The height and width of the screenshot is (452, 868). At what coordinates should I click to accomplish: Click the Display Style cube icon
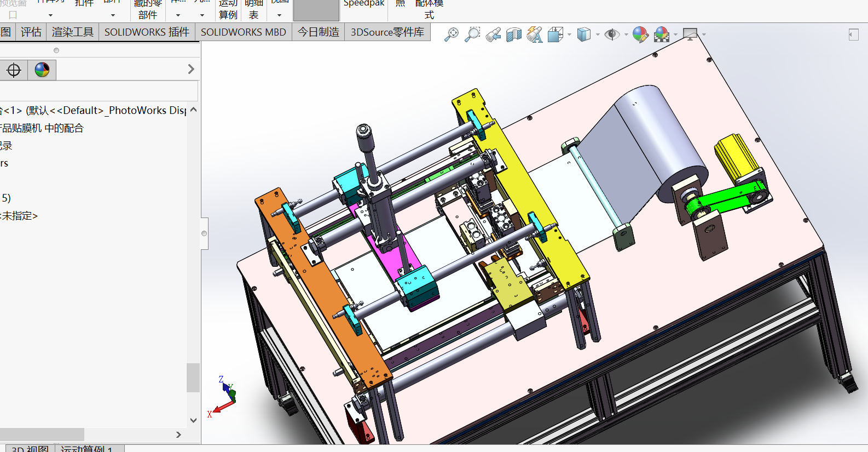coord(584,35)
